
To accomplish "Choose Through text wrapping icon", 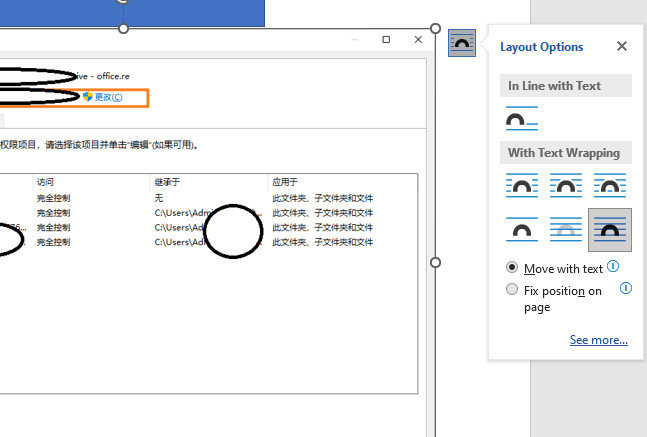I will [610, 186].
